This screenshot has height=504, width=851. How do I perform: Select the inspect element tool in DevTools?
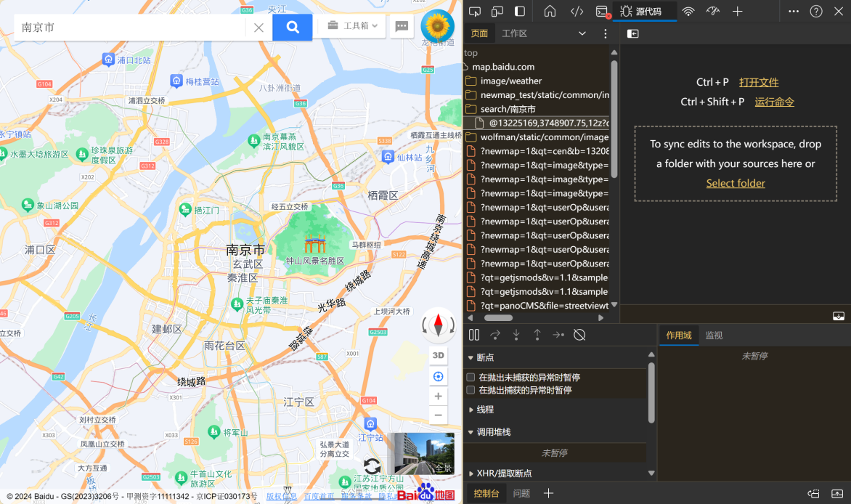click(x=475, y=12)
